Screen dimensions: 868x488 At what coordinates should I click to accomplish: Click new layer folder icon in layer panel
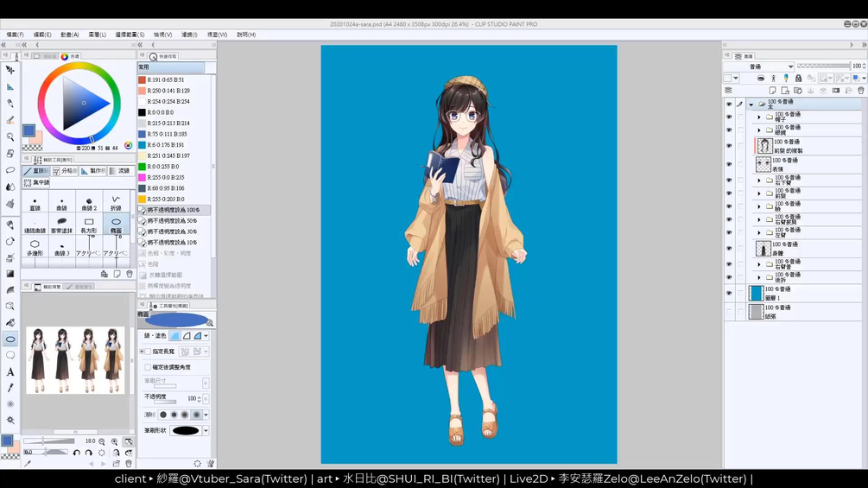pos(798,90)
